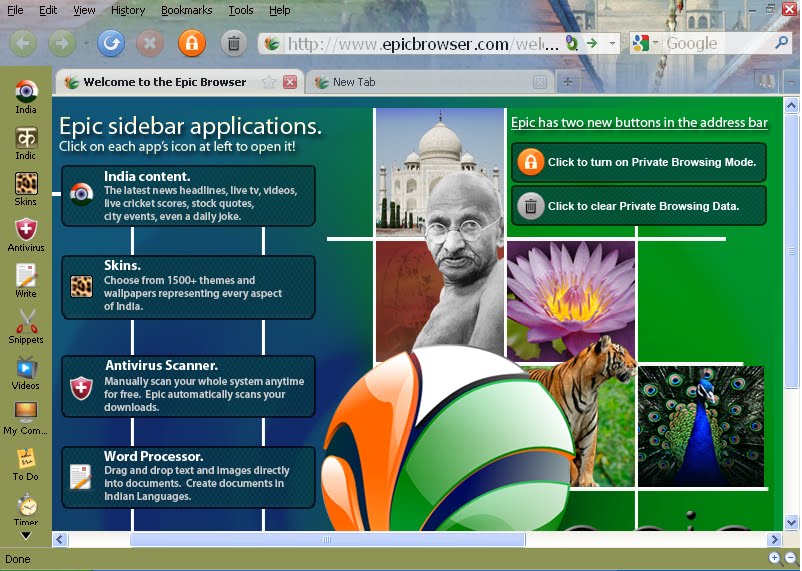Click the Skins card heading
The width and height of the screenshot is (802, 571).
click(122, 266)
